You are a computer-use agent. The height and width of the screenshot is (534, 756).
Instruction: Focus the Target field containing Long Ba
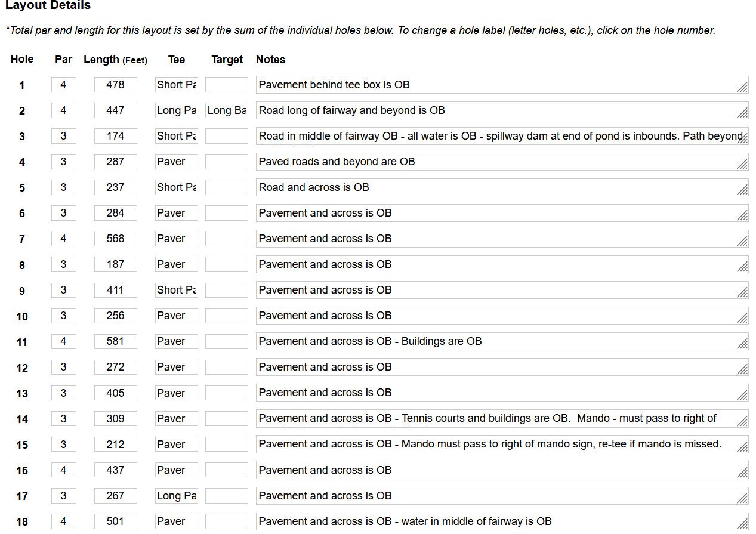click(x=227, y=110)
